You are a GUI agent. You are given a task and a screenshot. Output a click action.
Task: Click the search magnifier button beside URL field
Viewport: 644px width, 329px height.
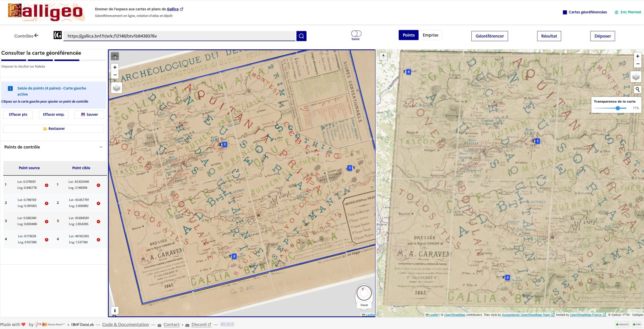coord(301,36)
